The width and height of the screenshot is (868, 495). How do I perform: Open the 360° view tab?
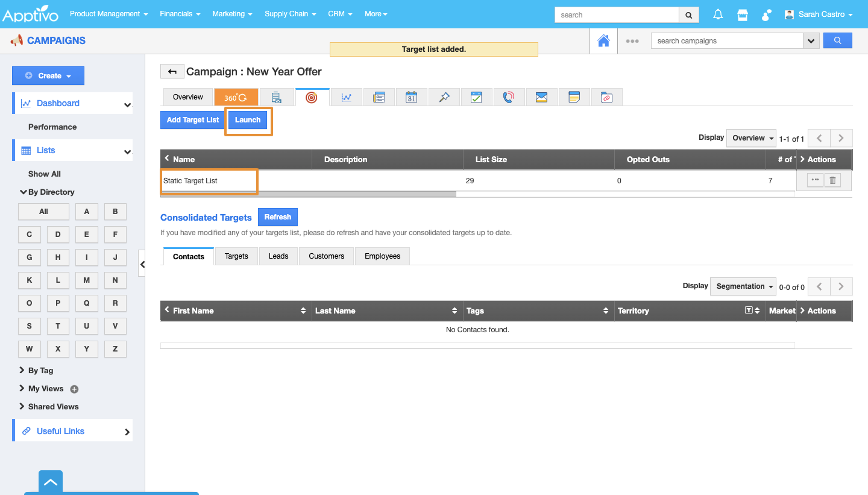[x=236, y=97]
